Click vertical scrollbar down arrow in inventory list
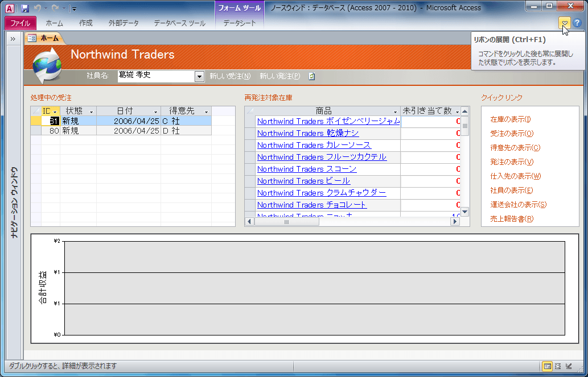This screenshot has height=377, width=588. coord(464,212)
